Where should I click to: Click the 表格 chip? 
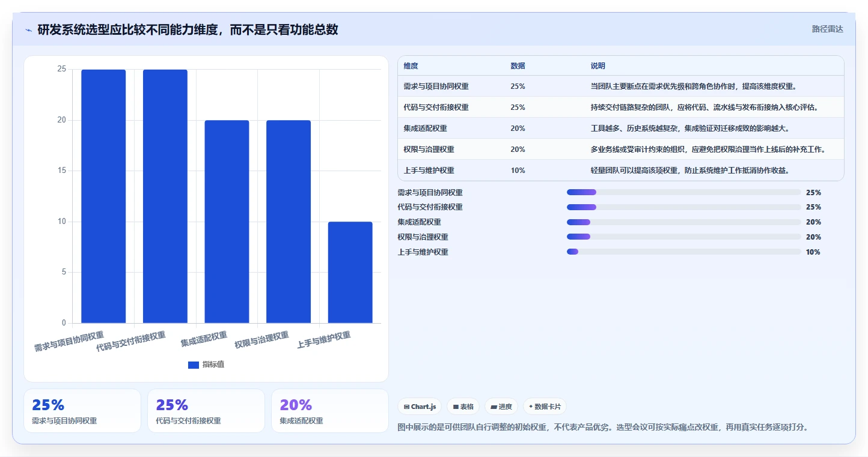pyautogui.click(x=463, y=407)
